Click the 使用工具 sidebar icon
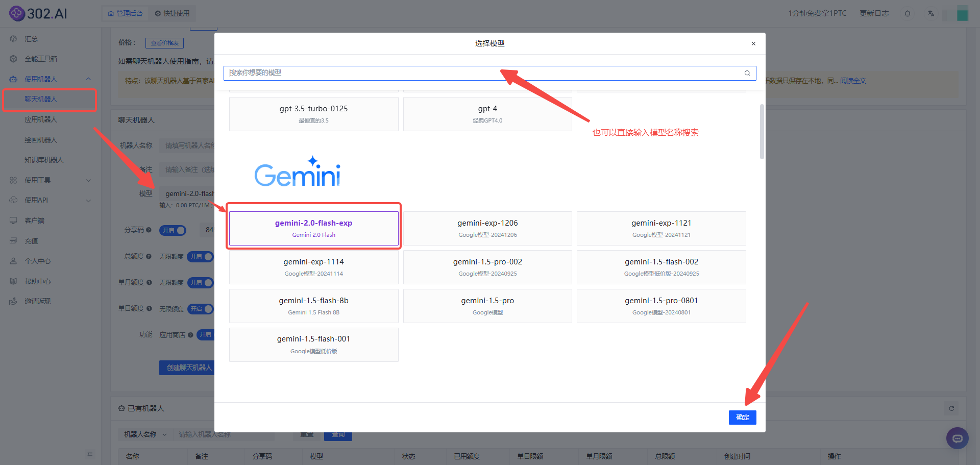 13,180
